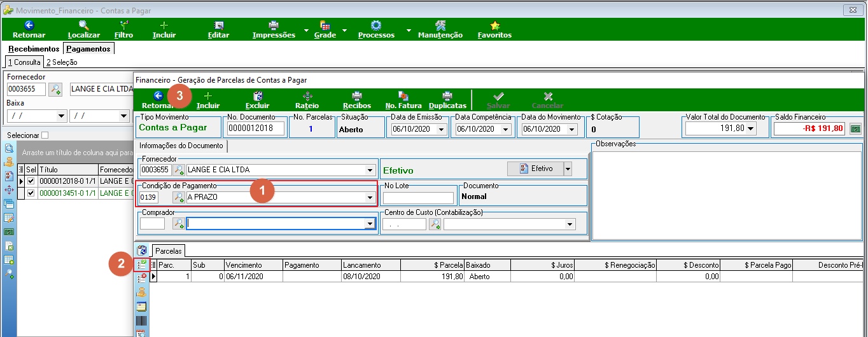
Task: Click the Efetivo button
Action: click(534, 168)
